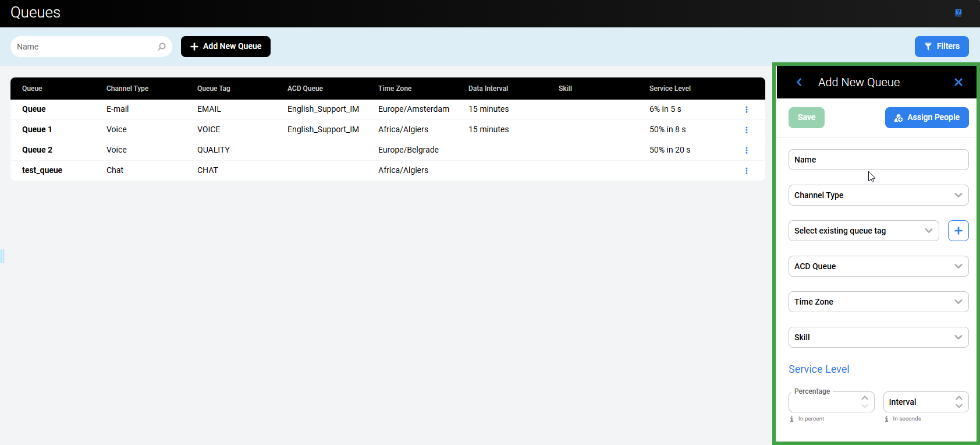Open the three-dot menu for Queue 1
This screenshot has height=445, width=980.
point(746,130)
